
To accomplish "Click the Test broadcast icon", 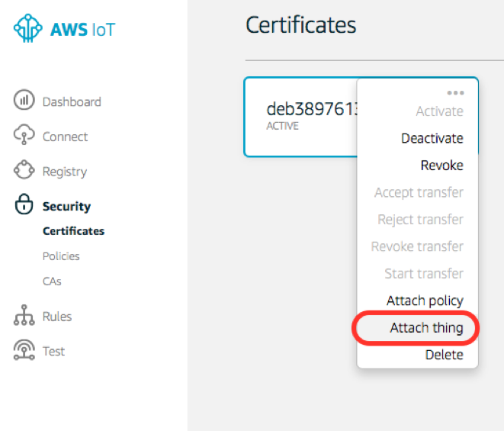I will [x=24, y=351].
